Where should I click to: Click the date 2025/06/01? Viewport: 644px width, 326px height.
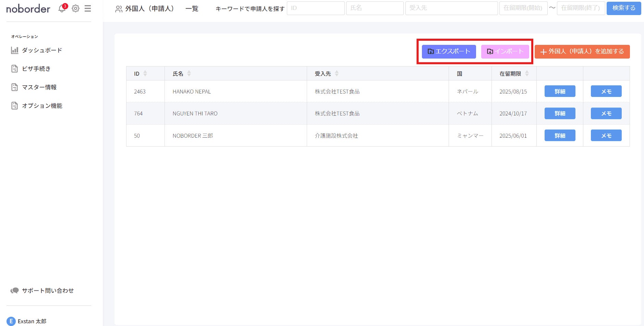(513, 136)
